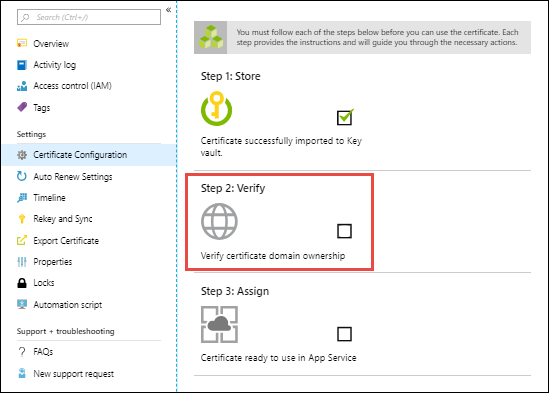This screenshot has width=549, height=393.
Task: Click the New support request icon
Action: tap(22, 373)
